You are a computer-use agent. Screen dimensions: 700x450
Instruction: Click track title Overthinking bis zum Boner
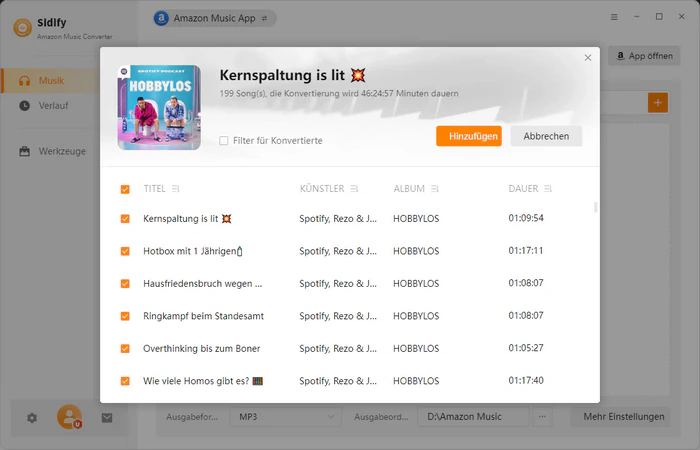201,349
